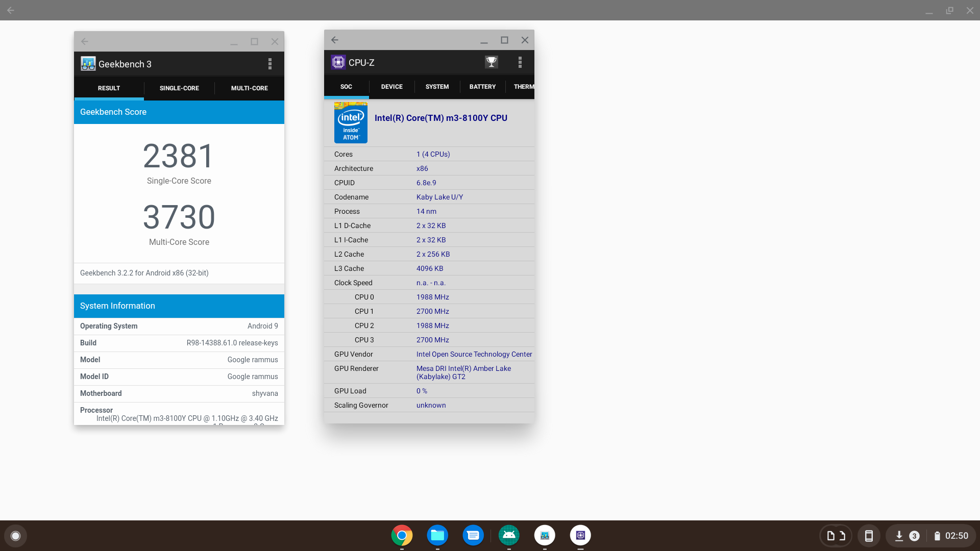Open the Android app icon on shelf
Image resolution: width=980 pixels, height=551 pixels.
tap(509, 535)
